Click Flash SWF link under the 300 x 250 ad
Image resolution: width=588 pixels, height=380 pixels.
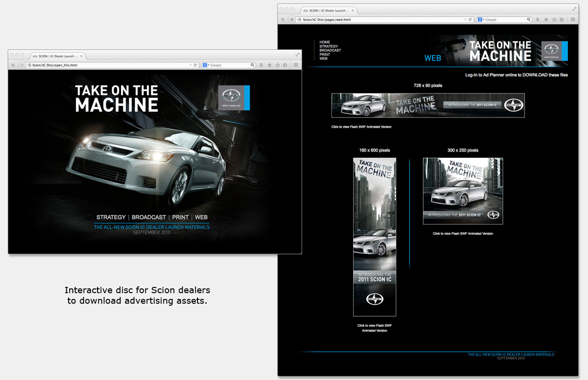pos(463,234)
